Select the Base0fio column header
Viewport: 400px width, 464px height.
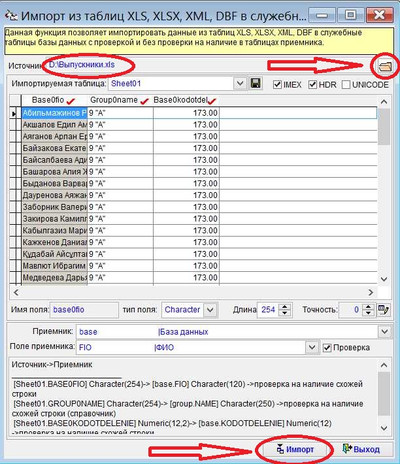(54, 100)
